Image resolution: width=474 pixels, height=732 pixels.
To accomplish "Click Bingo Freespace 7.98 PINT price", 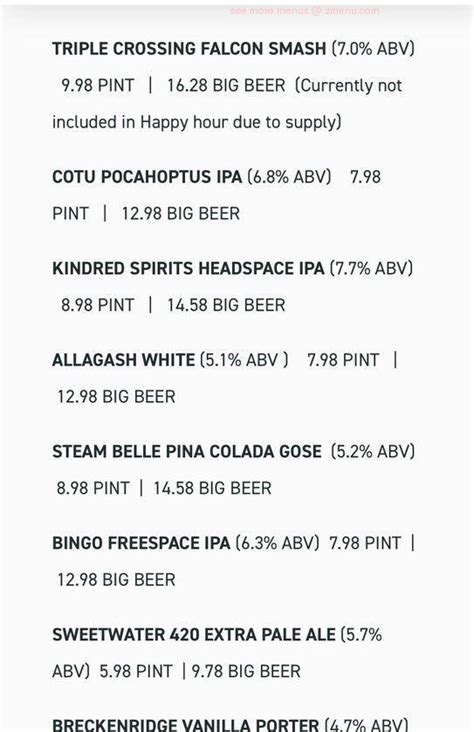I will (365, 543).
